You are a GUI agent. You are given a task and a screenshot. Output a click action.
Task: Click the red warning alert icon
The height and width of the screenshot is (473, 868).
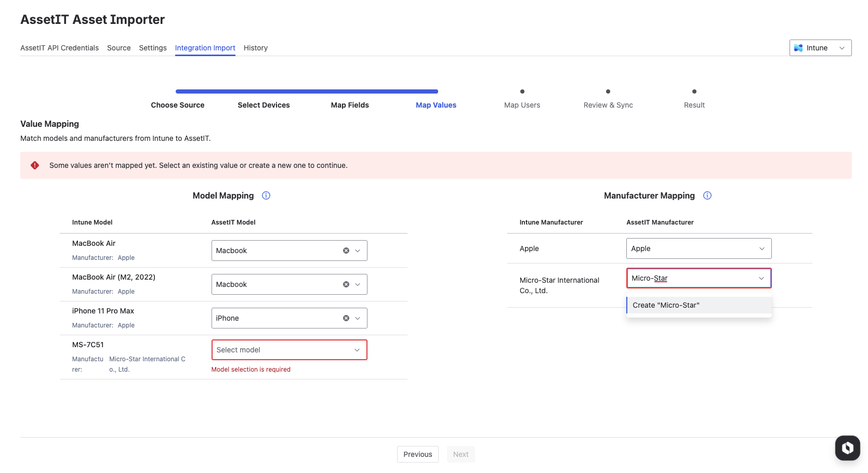35,165
